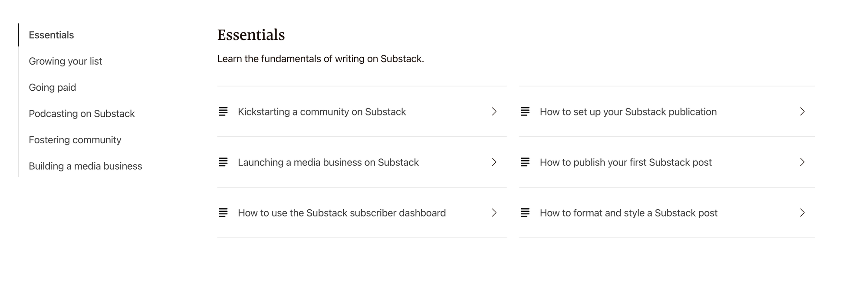Open chevron arrow for format and style row

point(802,213)
